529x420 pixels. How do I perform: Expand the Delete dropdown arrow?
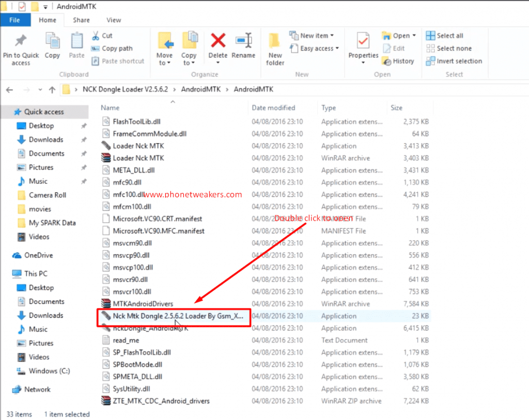click(218, 63)
